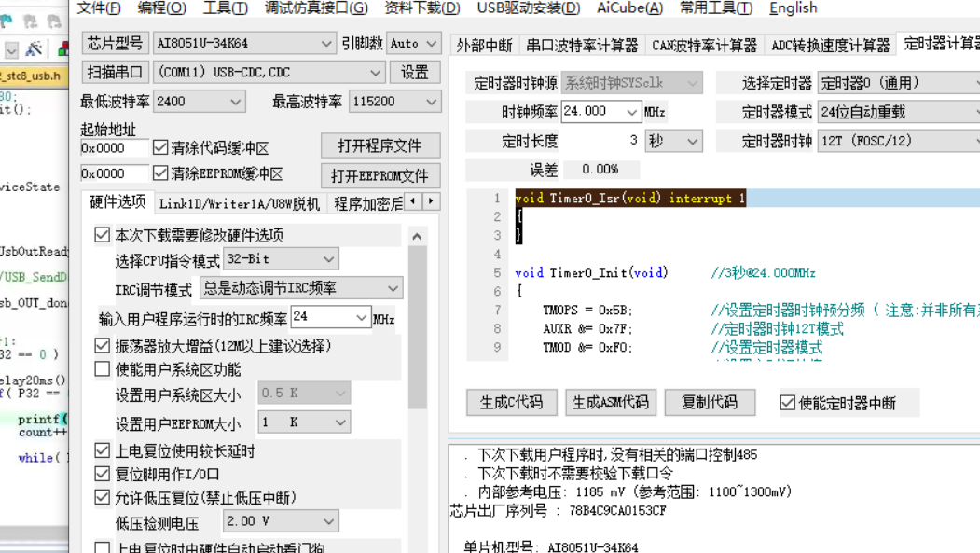Image resolution: width=980 pixels, height=553 pixels.
Task: Expand the Keil target dropdown arrow
Action: point(11,49)
